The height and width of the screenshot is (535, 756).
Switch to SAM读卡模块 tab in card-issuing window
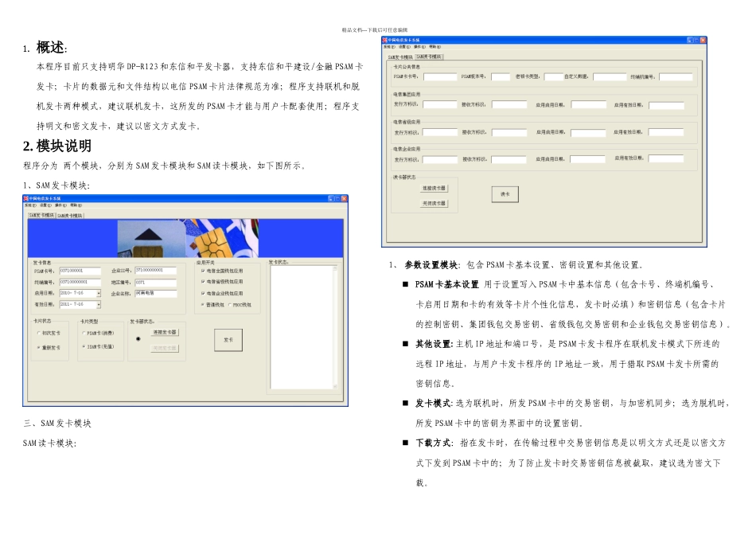[x=70, y=216]
